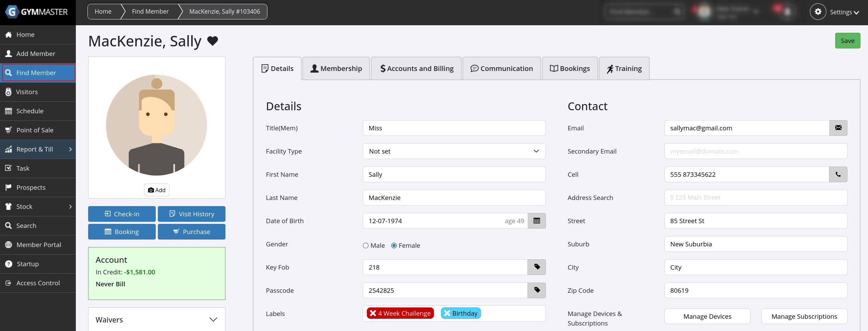
Task: Expand the Waivers section
Action: 213,320
